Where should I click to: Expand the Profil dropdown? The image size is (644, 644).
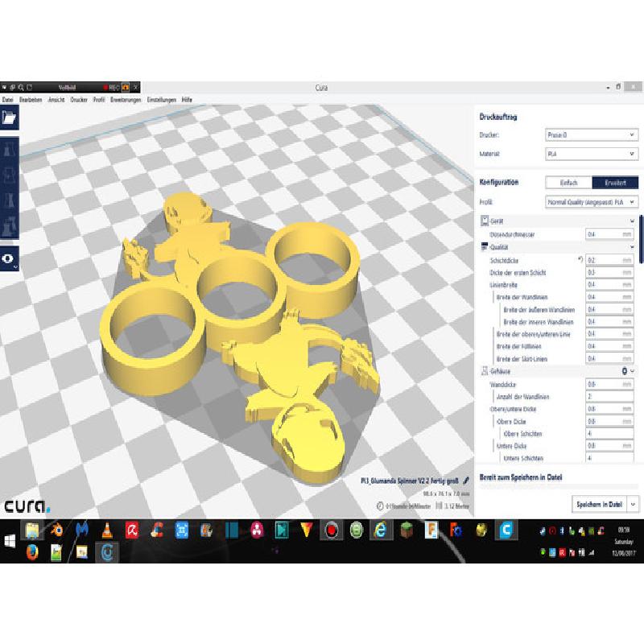pos(592,203)
